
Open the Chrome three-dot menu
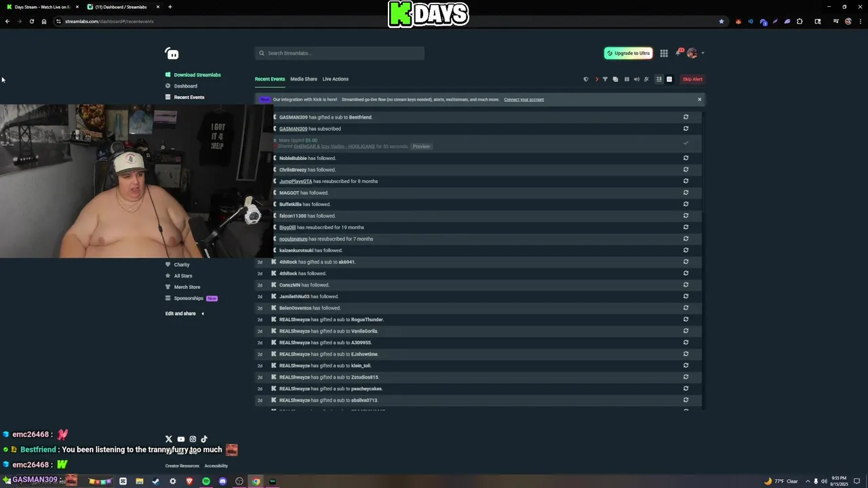[x=860, y=21]
